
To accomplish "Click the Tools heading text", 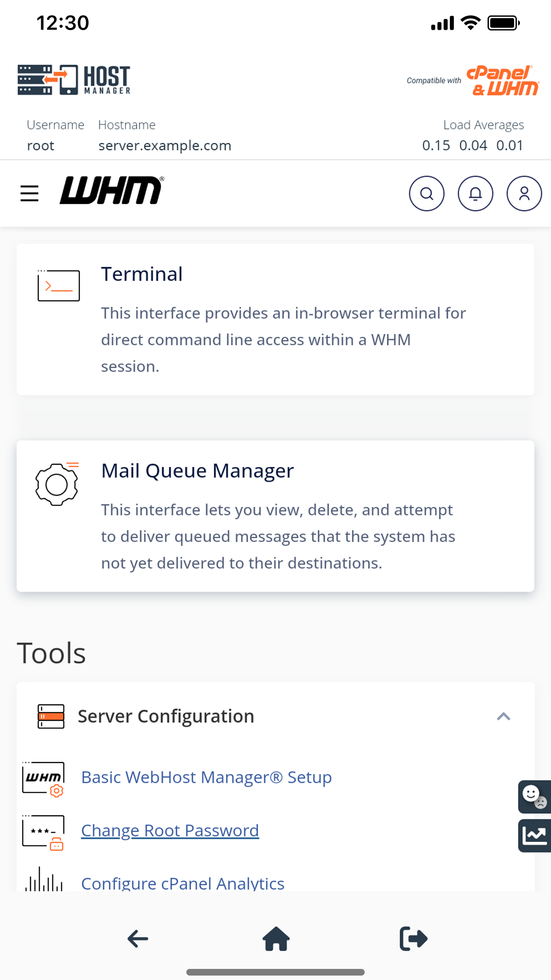I will pos(51,653).
